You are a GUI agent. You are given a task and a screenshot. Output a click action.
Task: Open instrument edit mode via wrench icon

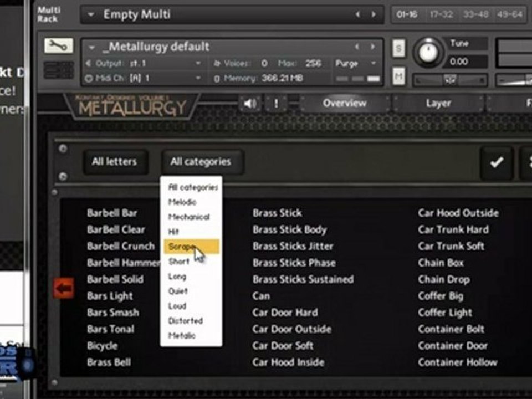[x=58, y=45]
